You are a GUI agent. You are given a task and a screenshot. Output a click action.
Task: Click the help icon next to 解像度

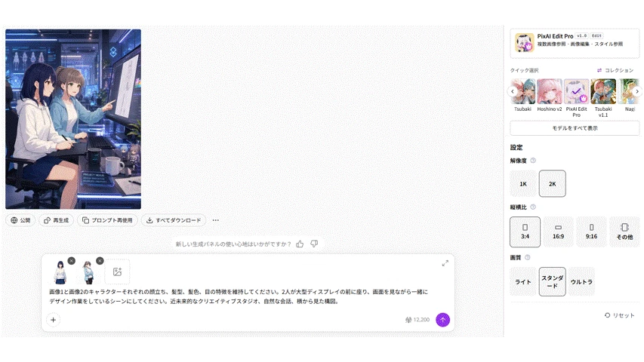pyautogui.click(x=533, y=161)
